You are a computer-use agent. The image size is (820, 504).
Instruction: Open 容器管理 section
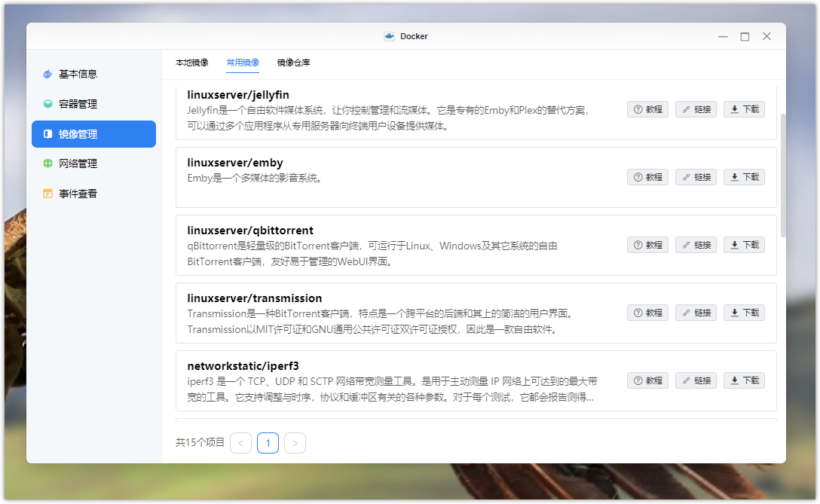[93, 104]
